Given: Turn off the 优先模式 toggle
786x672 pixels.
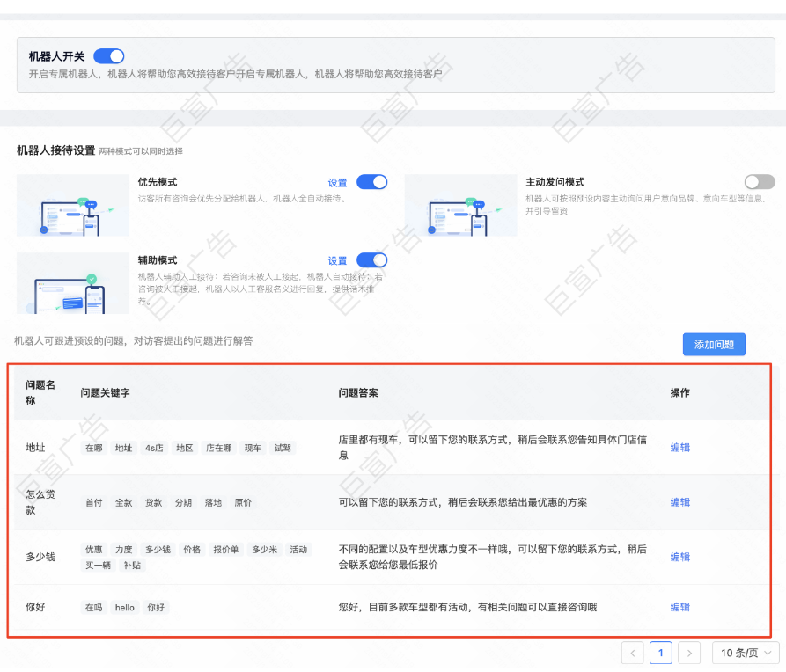Looking at the screenshot, I should tap(371, 182).
